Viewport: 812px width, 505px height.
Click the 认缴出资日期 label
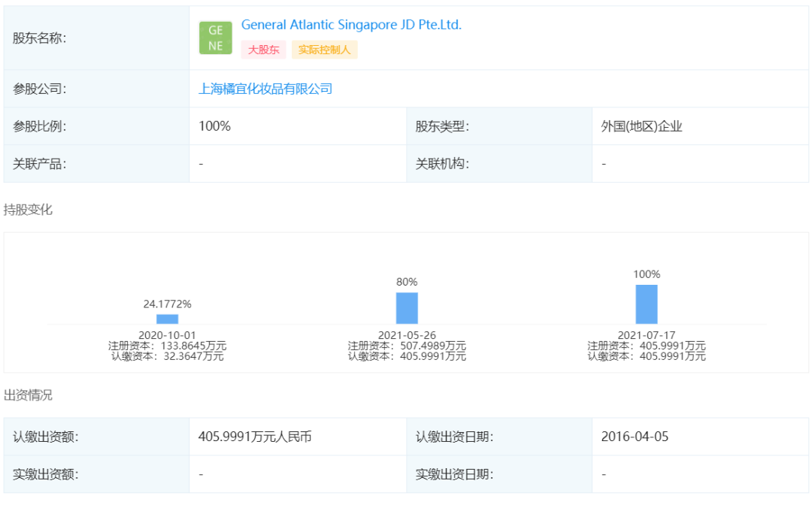pyautogui.click(x=455, y=437)
